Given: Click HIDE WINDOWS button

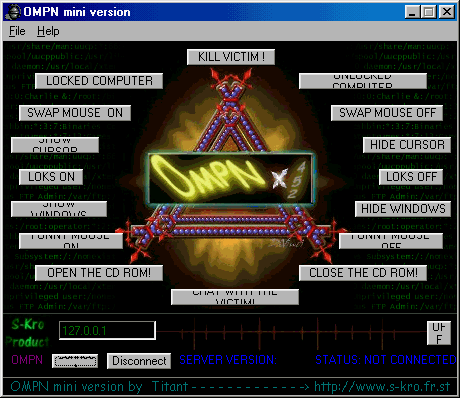Looking at the screenshot, I should pyautogui.click(x=403, y=209).
